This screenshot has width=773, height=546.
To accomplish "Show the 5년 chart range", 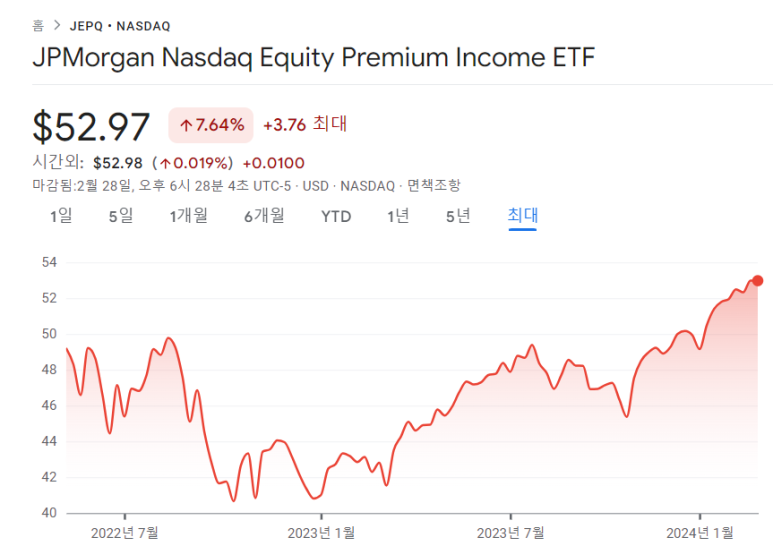I will pyautogui.click(x=458, y=216).
